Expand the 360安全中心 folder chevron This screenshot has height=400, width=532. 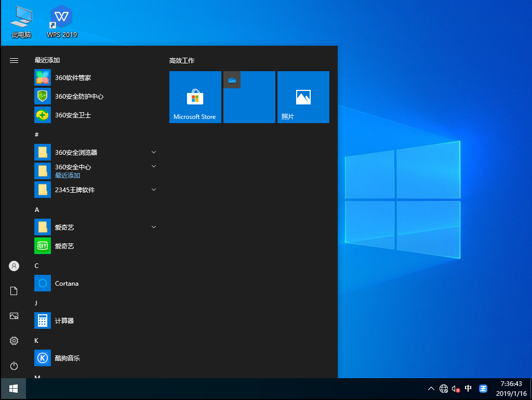coord(154,166)
